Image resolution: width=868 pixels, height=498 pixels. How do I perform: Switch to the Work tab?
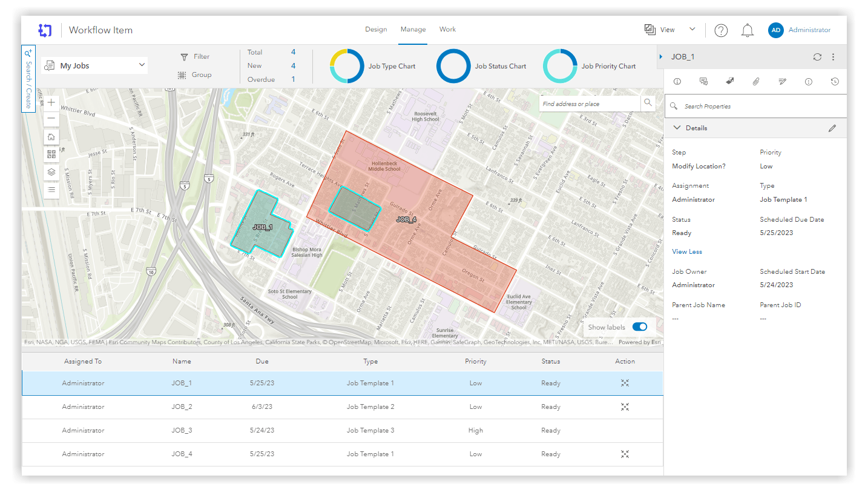tap(448, 29)
